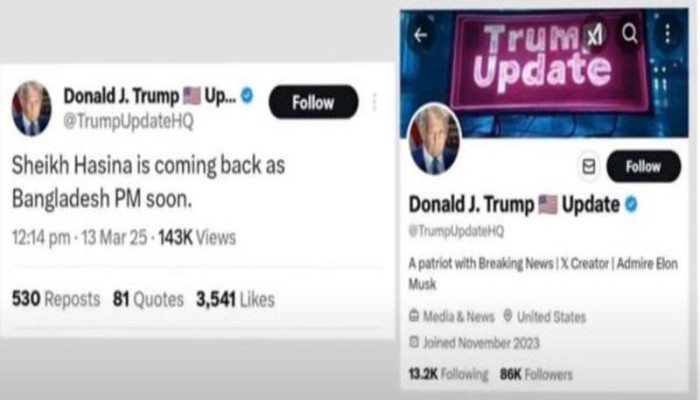Image resolution: width=700 pixels, height=400 pixels.
Task: Click the @TrumpUpdateHQ handle in tweet
Action: click(x=129, y=121)
